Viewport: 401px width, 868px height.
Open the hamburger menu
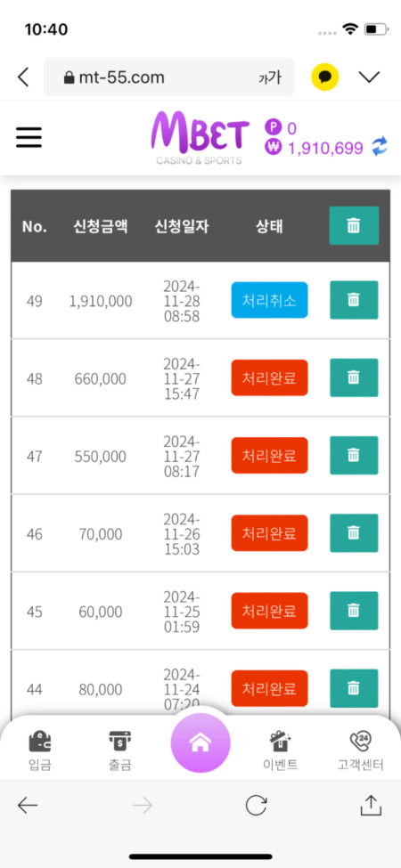click(x=29, y=137)
